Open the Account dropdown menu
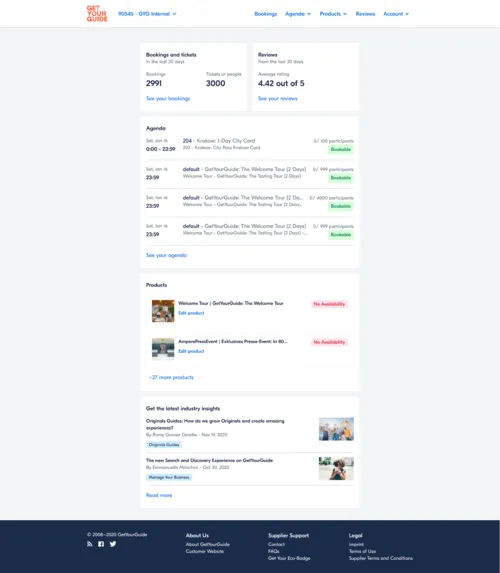Screen dimensions: 500x573 pyautogui.click(x=396, y=14)
